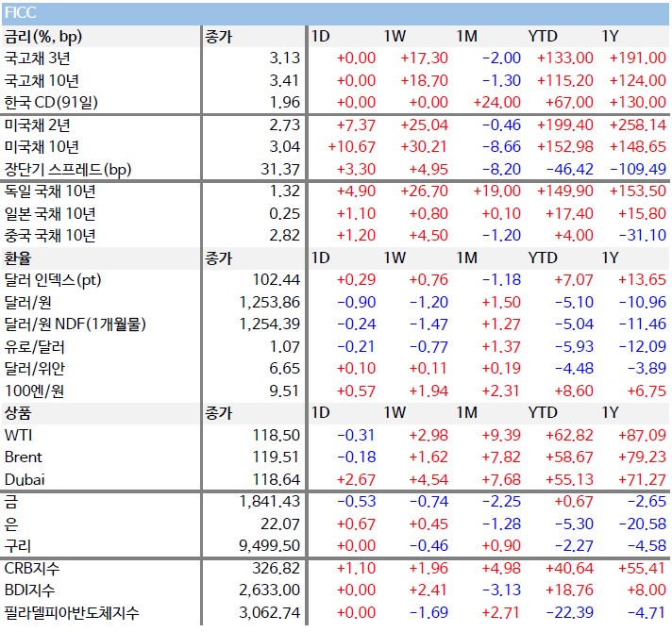
Task: Select the 환율 section header
Action: 18,258
